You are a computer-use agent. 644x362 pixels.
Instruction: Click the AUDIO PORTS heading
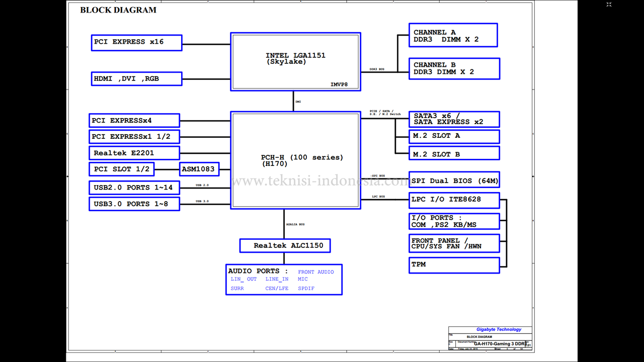click(x=258, y=271)
